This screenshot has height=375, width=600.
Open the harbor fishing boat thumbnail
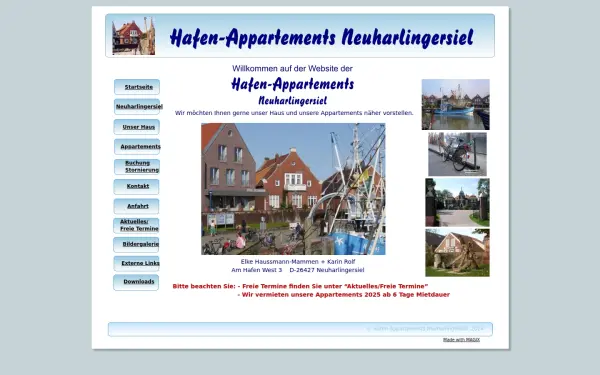tap(455, 104)
